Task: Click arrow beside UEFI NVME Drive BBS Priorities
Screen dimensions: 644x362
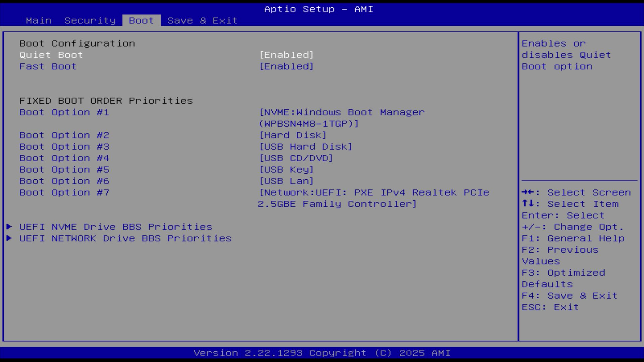Action: (x=9, y=227)
